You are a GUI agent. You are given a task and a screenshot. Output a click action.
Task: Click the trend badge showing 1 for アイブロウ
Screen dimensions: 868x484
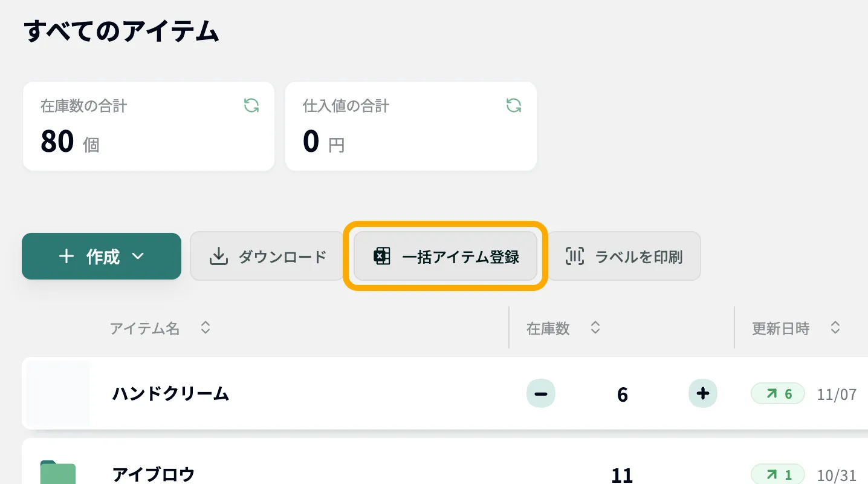[x=777, y=474]
